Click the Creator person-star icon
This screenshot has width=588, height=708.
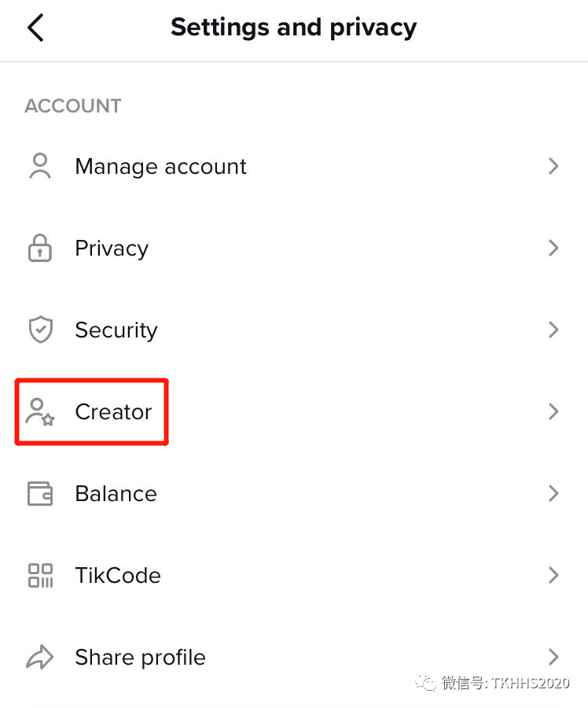tap(39, 411)
